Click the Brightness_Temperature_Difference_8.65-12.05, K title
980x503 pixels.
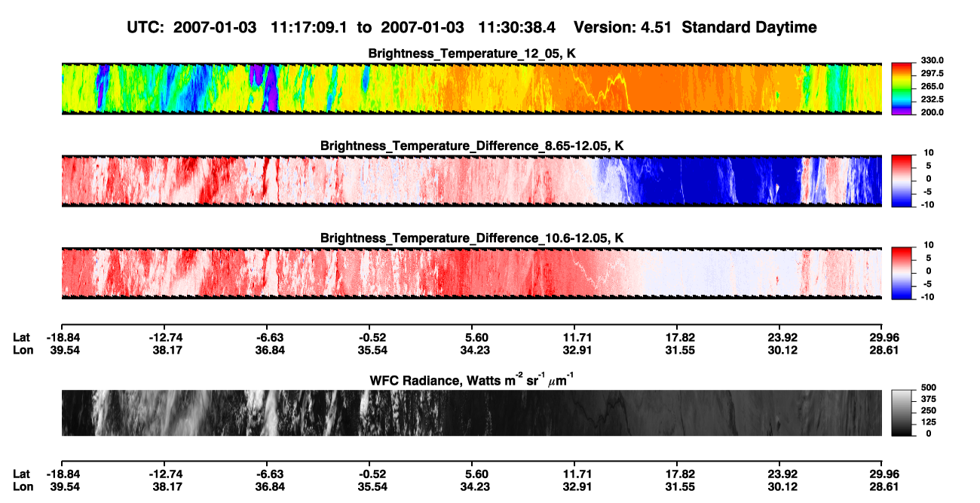point(472,146)
